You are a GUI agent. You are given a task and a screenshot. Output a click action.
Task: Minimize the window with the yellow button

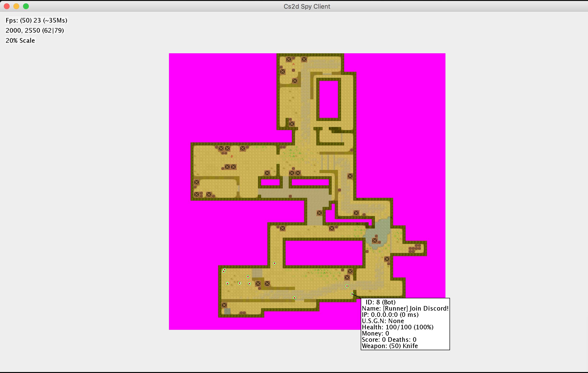[16, 6]
